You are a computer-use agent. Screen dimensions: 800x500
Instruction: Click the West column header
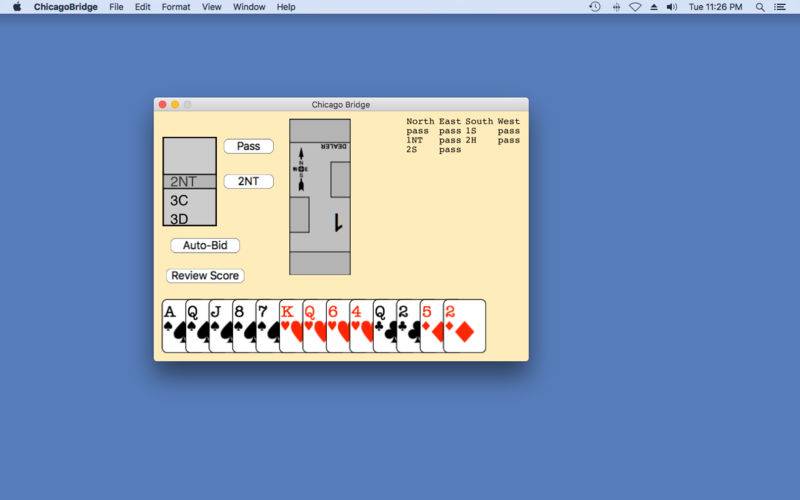[x=509, y=121]
